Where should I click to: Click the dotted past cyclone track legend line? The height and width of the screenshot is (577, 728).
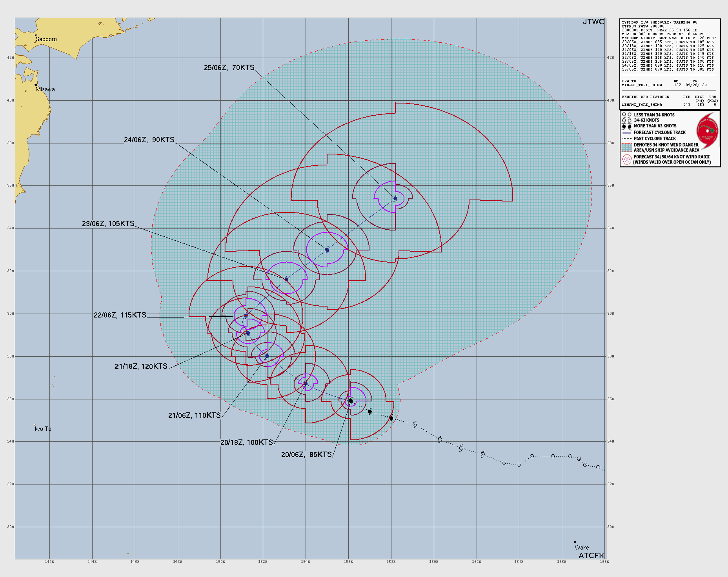point(626,139)
